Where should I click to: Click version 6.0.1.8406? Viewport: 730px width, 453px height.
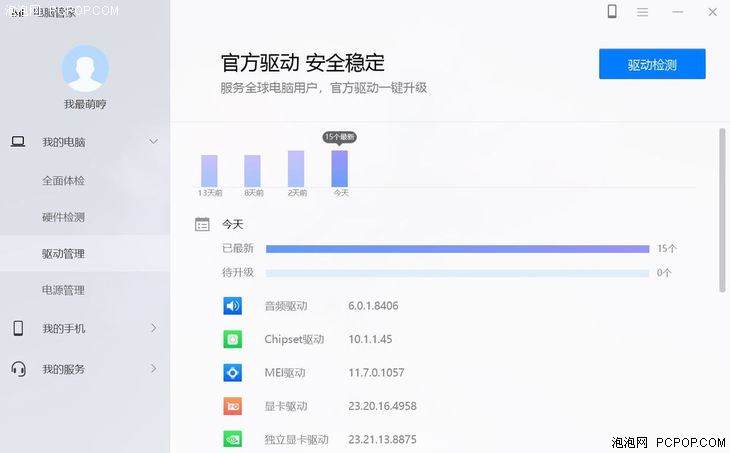coord(373,306)
